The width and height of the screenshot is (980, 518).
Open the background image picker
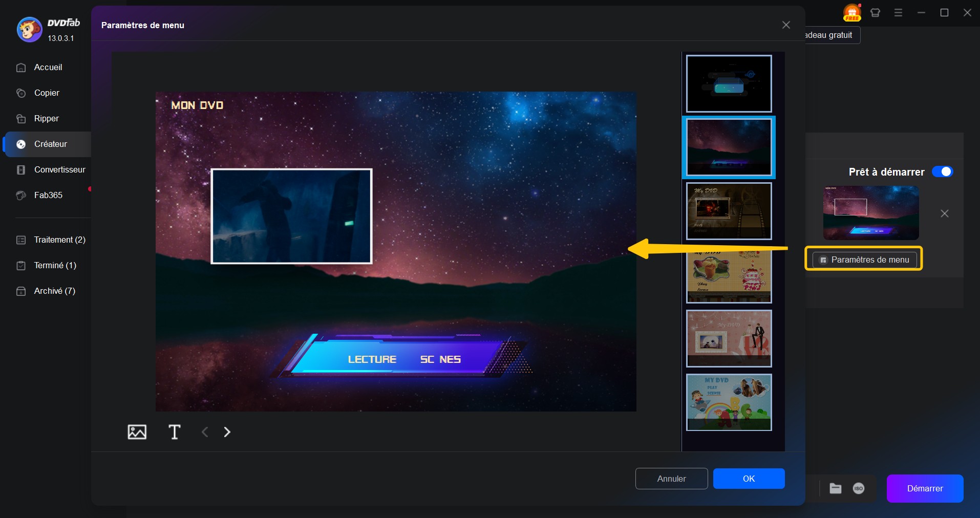(136, 432)
